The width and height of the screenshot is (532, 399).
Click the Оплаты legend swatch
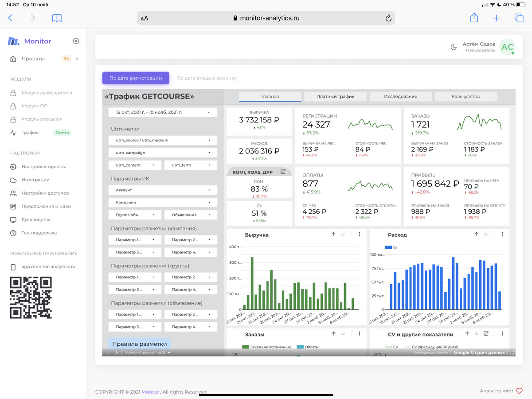coord(300,347)
